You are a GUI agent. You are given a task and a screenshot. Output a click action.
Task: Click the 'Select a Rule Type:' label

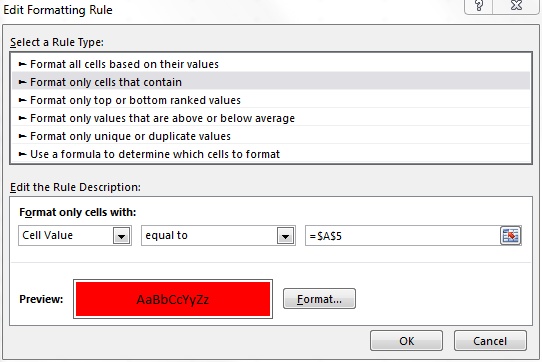[x=57, y=42]
